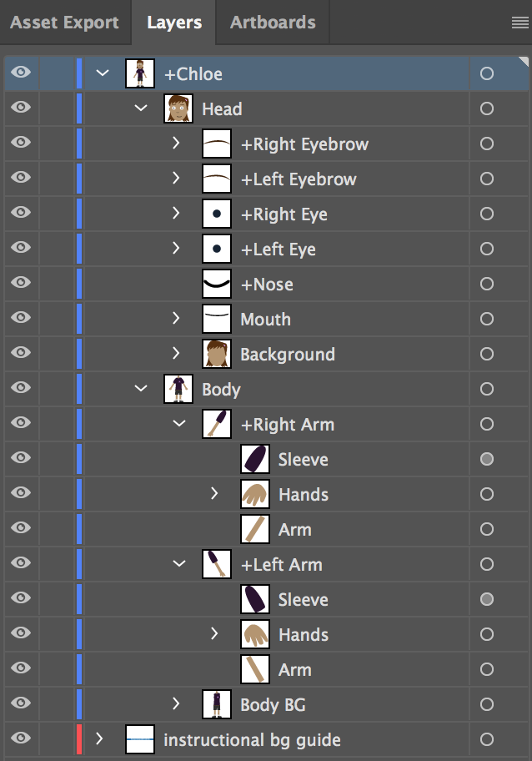Switch to the Artboards tab
532x761 pixels.
pyautogui.click(x=272, y=23)
